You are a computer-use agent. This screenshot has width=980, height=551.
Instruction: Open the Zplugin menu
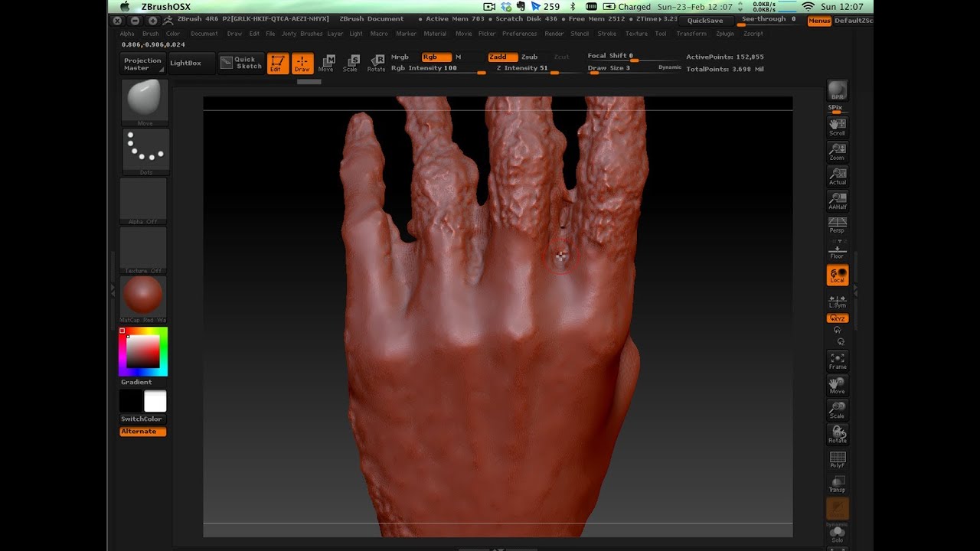tap(725, 34)
